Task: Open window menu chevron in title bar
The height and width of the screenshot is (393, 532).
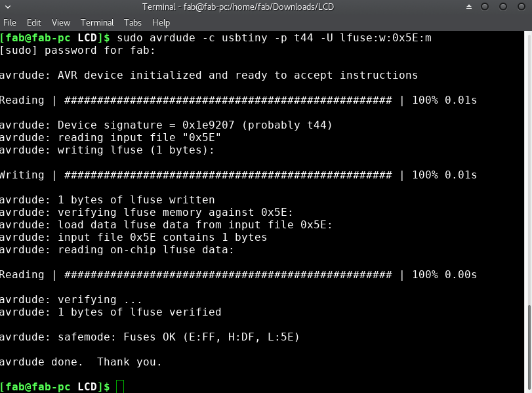Action: [x=8, y=7]
